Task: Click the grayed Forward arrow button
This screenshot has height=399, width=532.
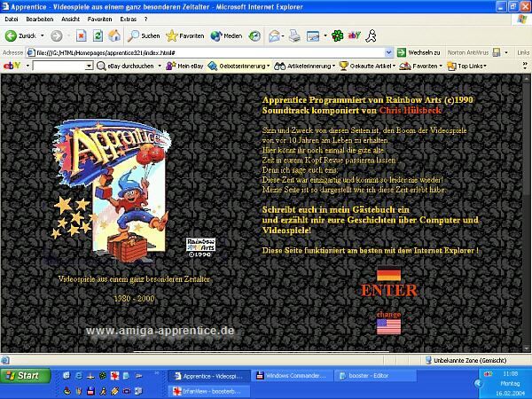Action: click(x=57, y=35)
